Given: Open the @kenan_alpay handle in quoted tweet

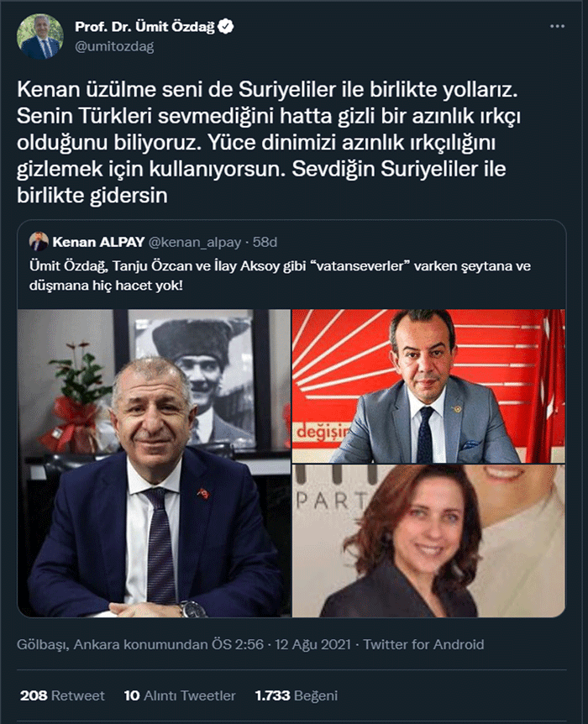Looking at the screenshot, I should tap(195, 242).
